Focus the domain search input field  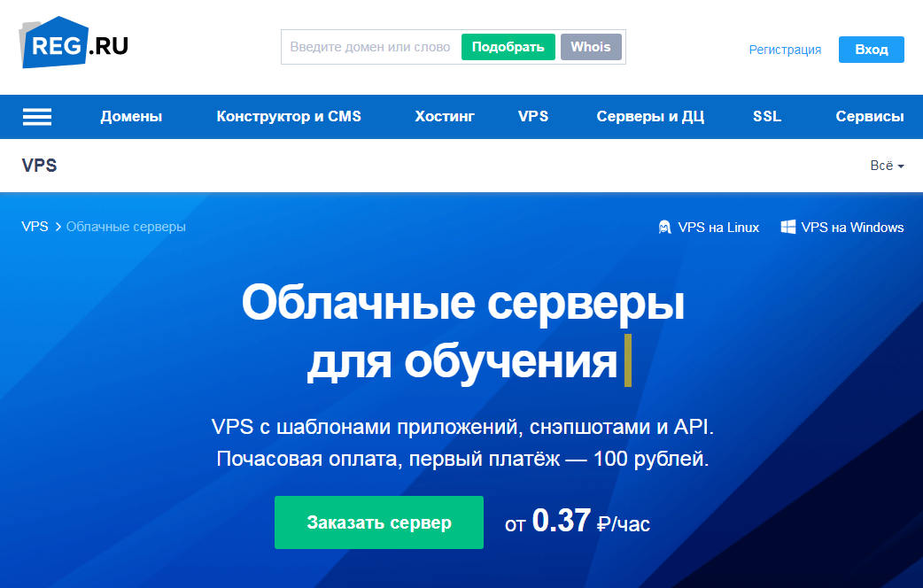(x=370, y=48)
